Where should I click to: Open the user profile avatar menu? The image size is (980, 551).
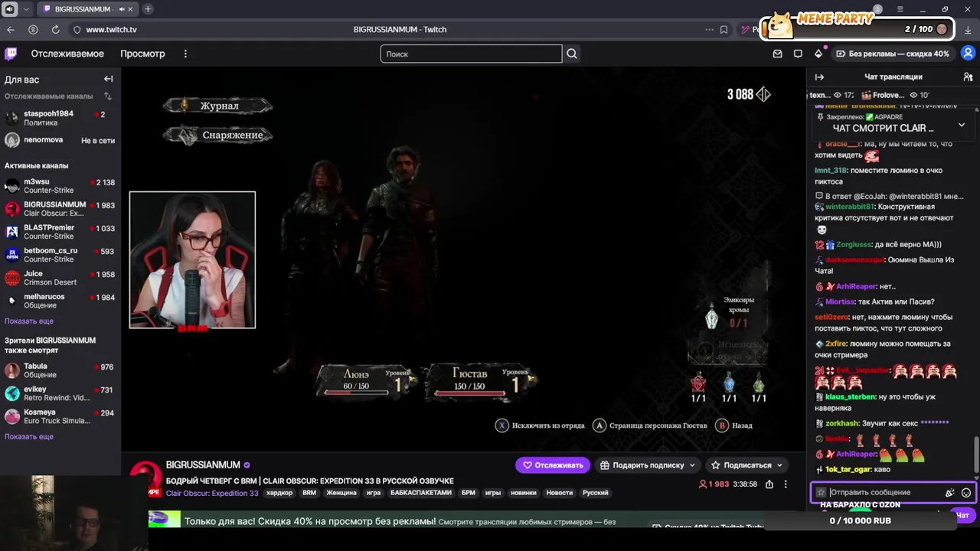pos(969,54)
